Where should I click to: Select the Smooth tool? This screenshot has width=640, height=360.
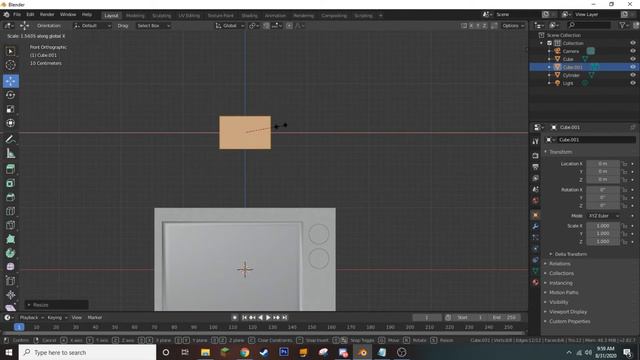pyautogui.click(x=11, y=267)
